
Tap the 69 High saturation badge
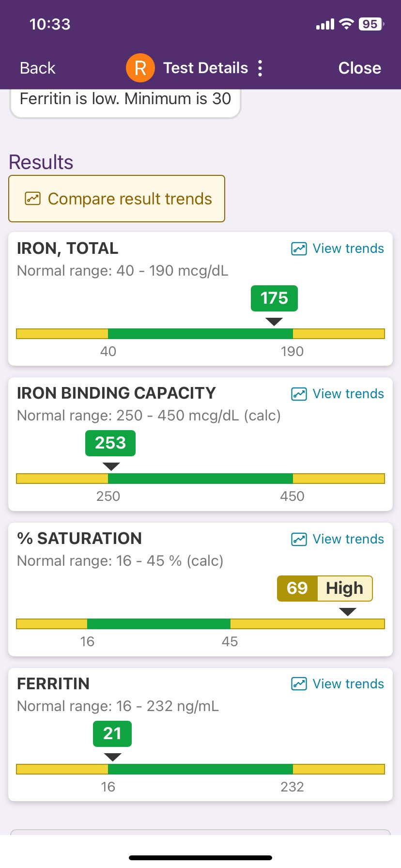[324, 589]
